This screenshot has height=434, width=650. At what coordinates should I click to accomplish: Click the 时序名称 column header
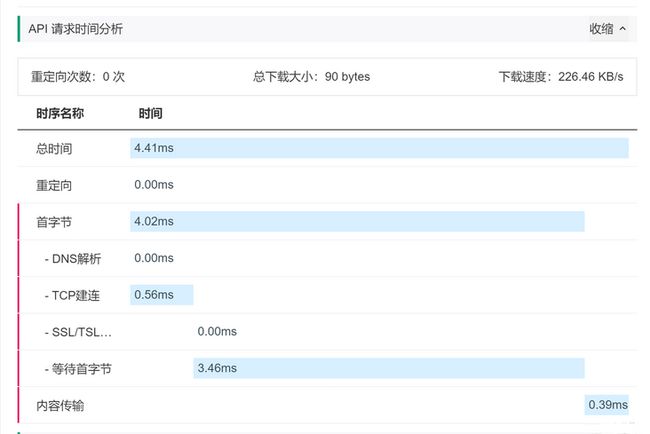(60, 113)
